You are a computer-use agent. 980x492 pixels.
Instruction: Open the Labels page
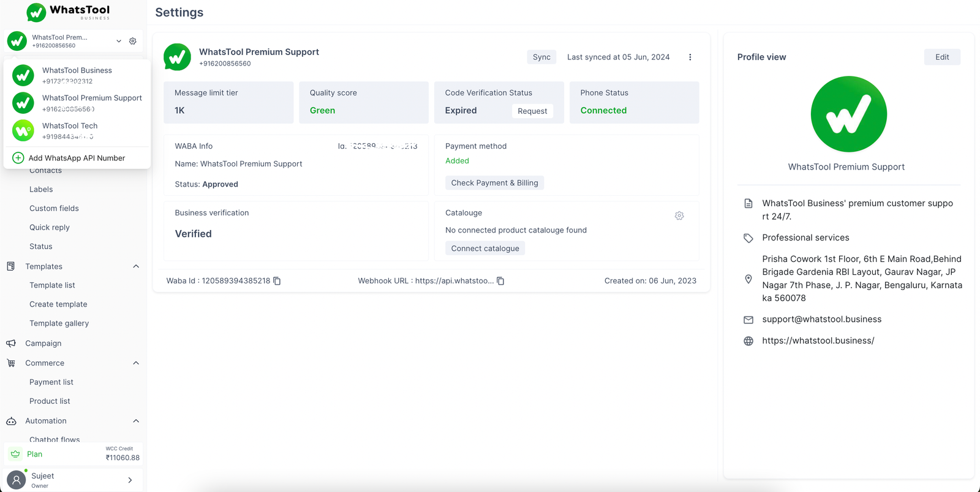pos(41,190)
